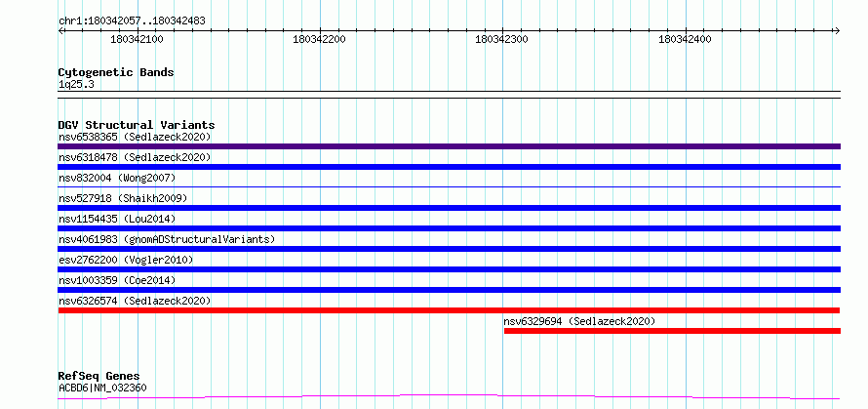Viewport: 868px width, 409px height.
Task: Open the DGV Structural Variants track heading
Action: [x=137, y=125]
